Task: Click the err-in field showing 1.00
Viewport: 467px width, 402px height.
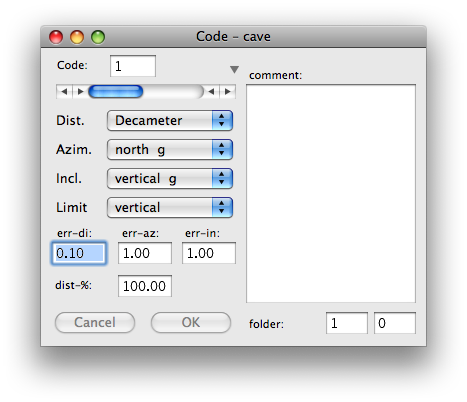Action: click(x=209, y=253)
